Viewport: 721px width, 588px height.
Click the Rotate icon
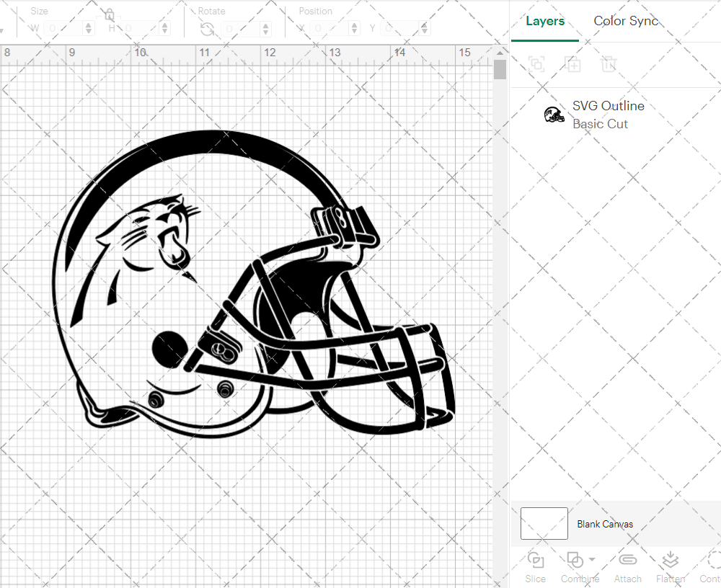tap(207, 30)
